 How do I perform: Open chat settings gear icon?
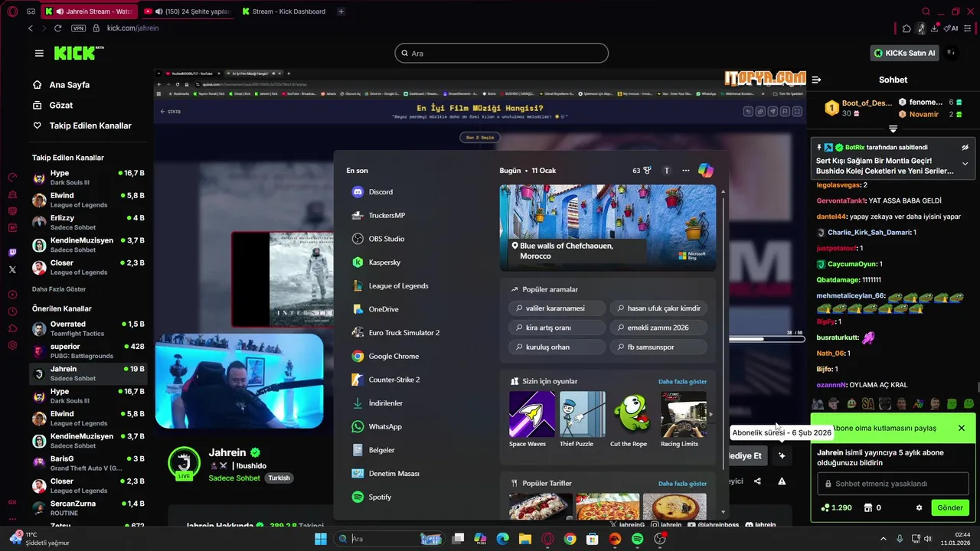[x=919, y=507]
